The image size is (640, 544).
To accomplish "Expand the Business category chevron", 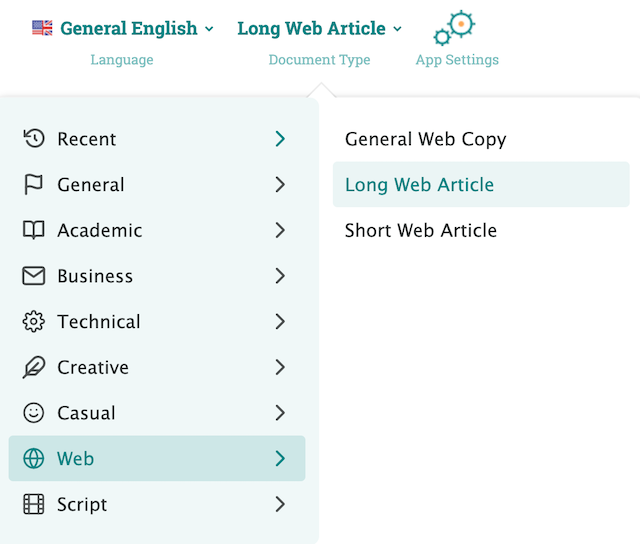I will pyautogui.click(x=280, y=276).
